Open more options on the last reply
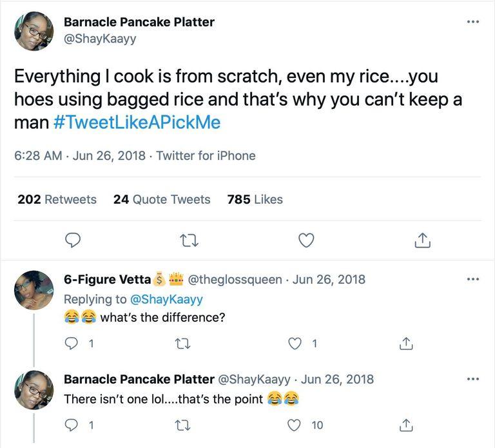The width and height of the screenshot is (495, 448). [473, 379]
